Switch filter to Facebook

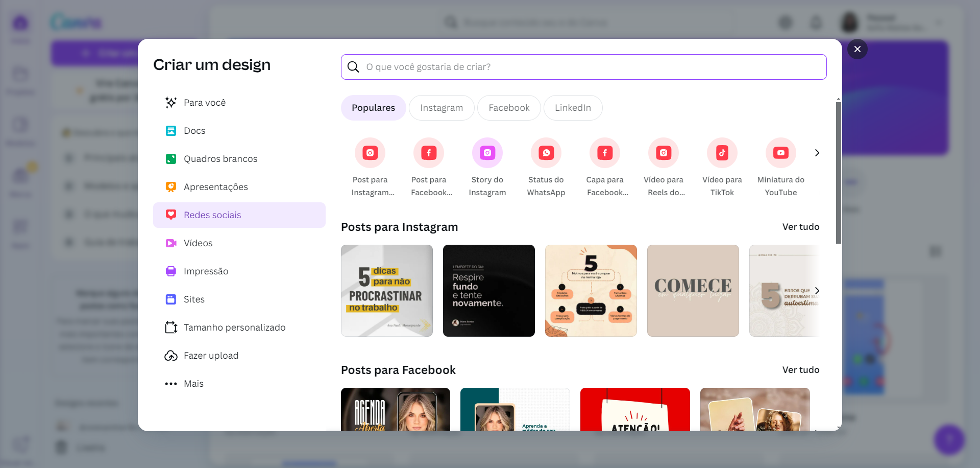coord(508,108)
